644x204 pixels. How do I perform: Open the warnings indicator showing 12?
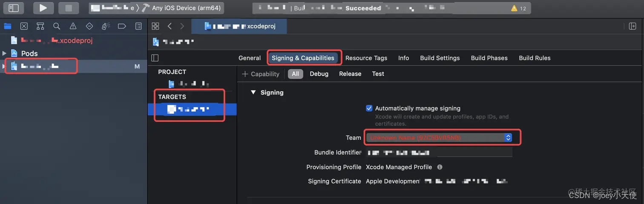tap(518, 8)
